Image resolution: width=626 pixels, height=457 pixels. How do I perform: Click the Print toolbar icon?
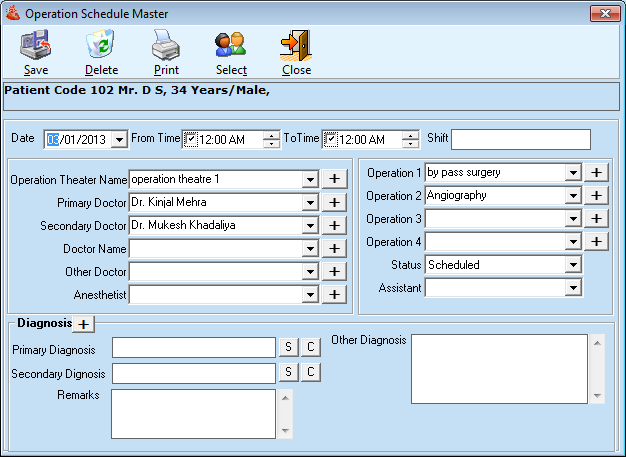pyautogui.click(x=166, y=46)
